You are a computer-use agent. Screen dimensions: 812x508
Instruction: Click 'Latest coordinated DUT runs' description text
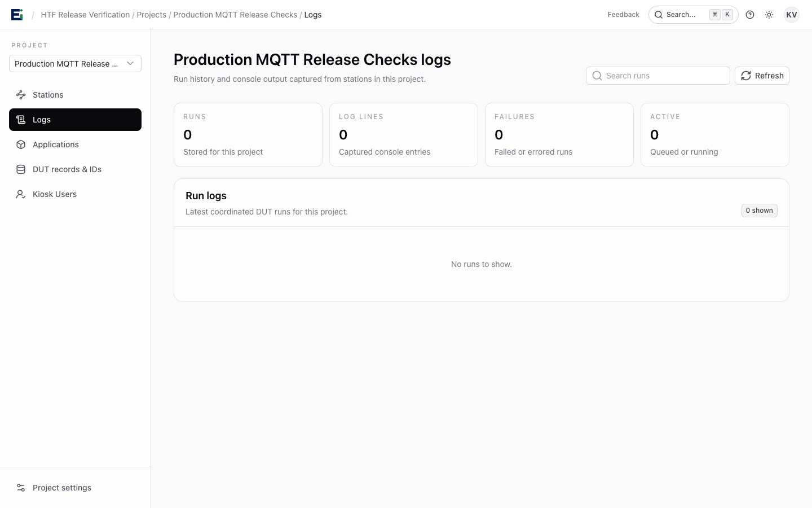(x=267, y=212)
